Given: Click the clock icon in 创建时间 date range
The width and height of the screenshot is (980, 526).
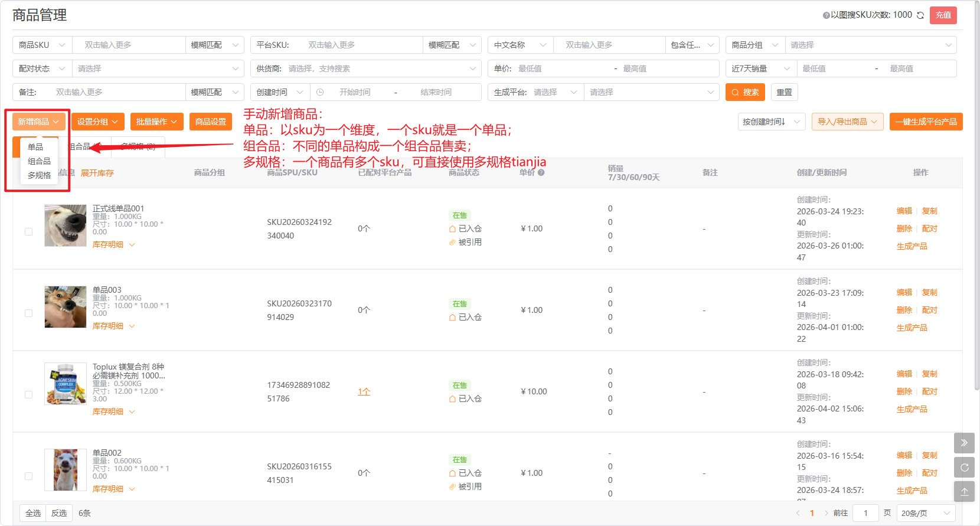Looking at the screenshot, I should [320, 92].
